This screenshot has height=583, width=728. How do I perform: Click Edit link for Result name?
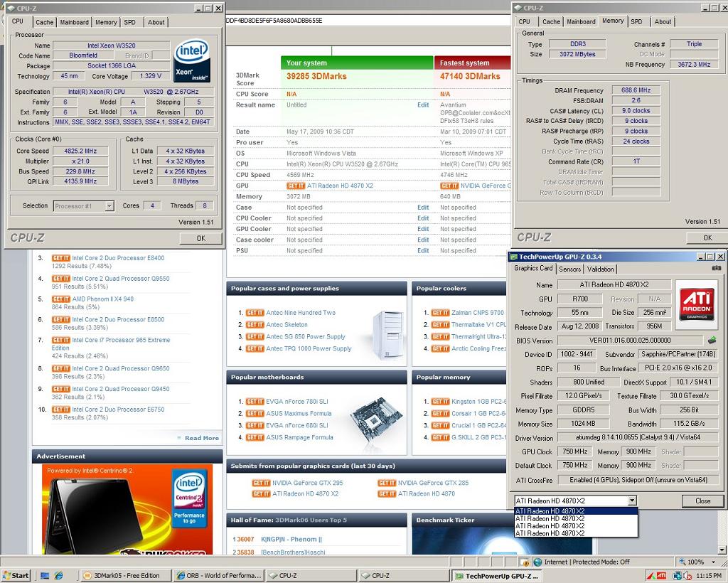[x=423, y=105]
